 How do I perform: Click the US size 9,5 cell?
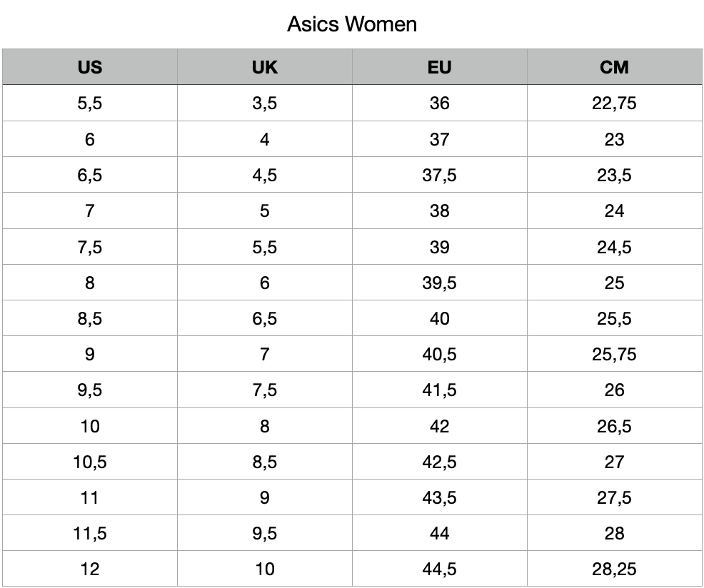[x=90, y=390]
